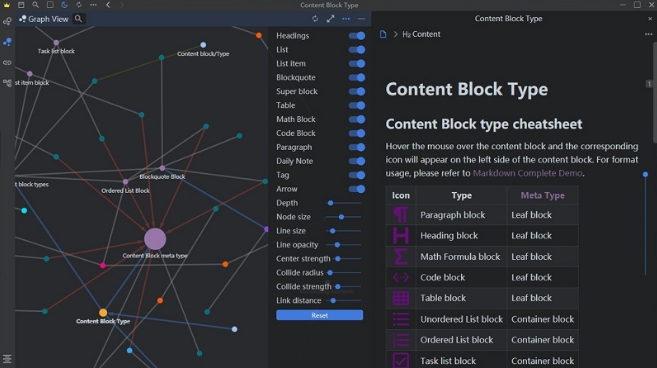Expand the breadcrumb chevron before H2 Content
This screenshot has height=368, width=657.
click(395, 34)
